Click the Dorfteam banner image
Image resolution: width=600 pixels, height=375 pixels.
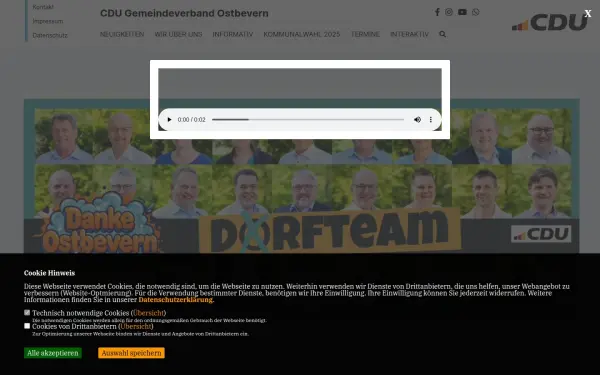pyautogui.click(x=302, y=176)
